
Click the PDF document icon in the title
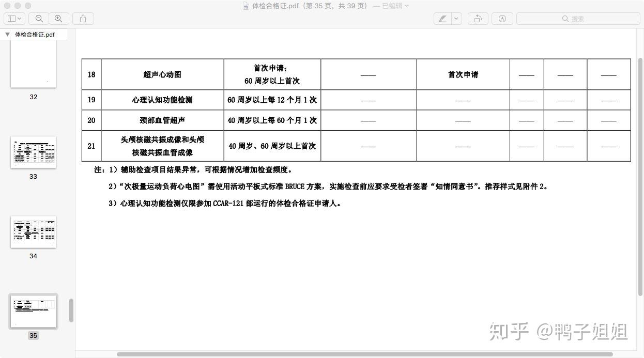[246, 6]
